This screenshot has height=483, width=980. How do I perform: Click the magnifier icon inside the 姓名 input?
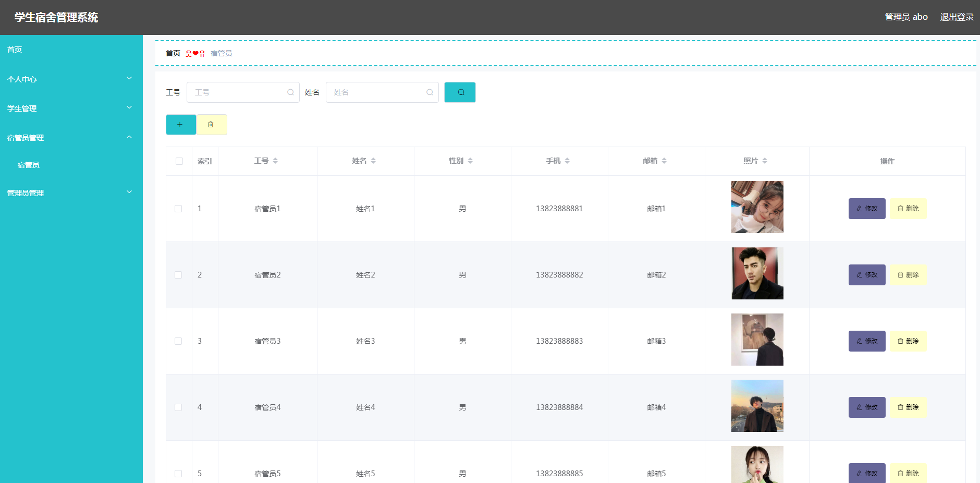428,92
